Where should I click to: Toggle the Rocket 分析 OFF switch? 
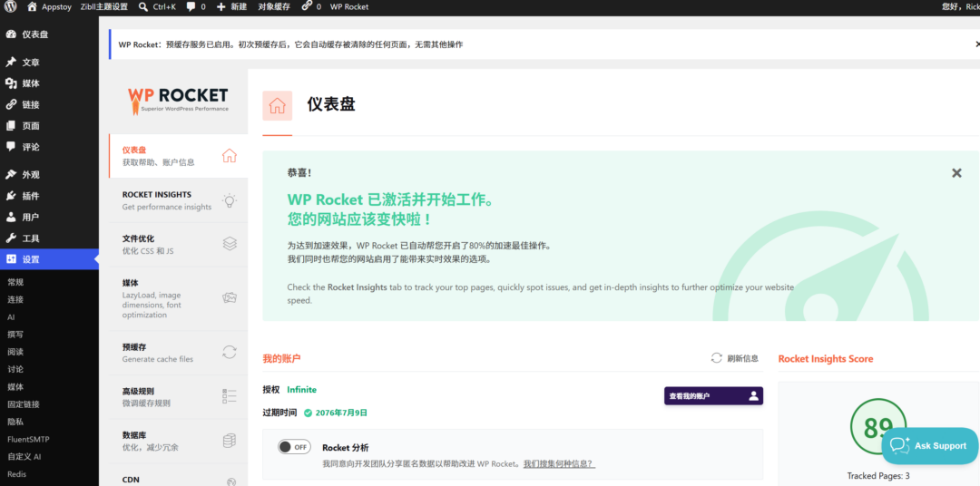[x=294, y=447]
